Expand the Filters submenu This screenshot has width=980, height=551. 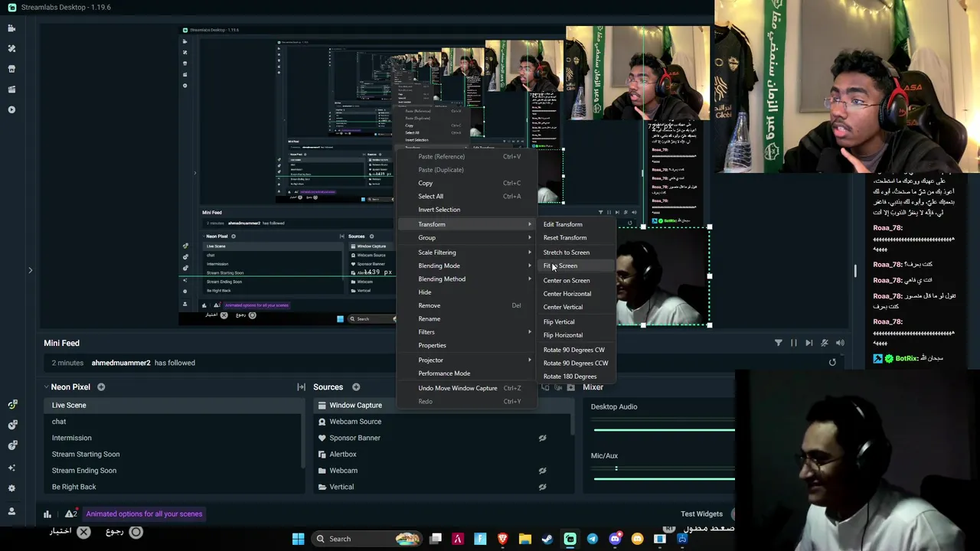tap(467, 332)
